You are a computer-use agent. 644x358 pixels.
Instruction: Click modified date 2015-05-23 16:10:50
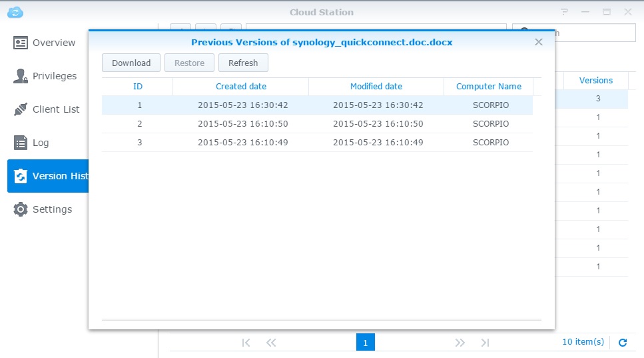[378, 124]
